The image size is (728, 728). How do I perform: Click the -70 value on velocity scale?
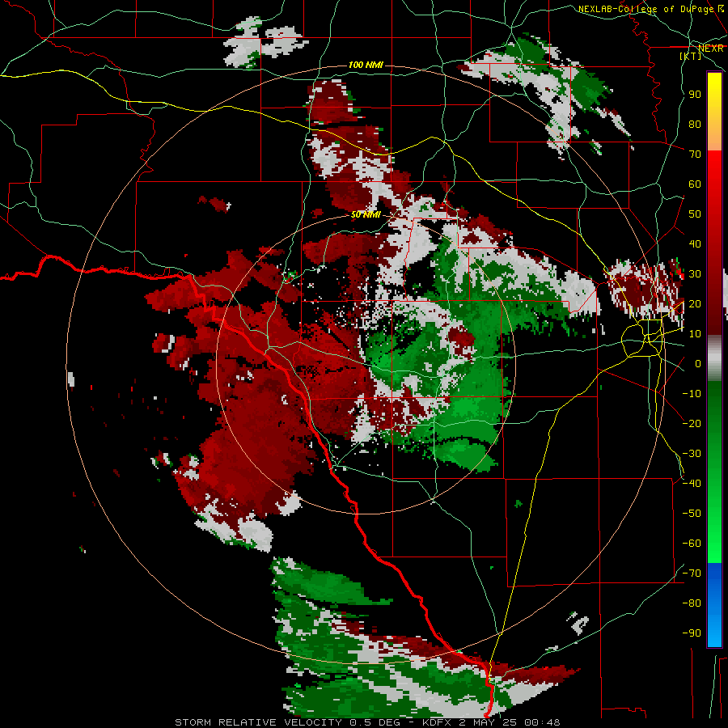692,573
